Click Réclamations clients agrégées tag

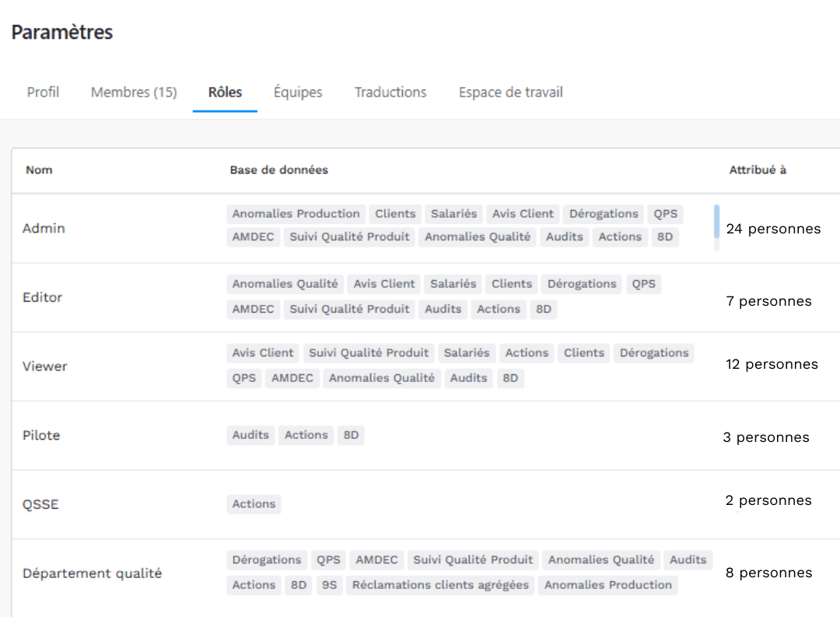tap(440, 585)
